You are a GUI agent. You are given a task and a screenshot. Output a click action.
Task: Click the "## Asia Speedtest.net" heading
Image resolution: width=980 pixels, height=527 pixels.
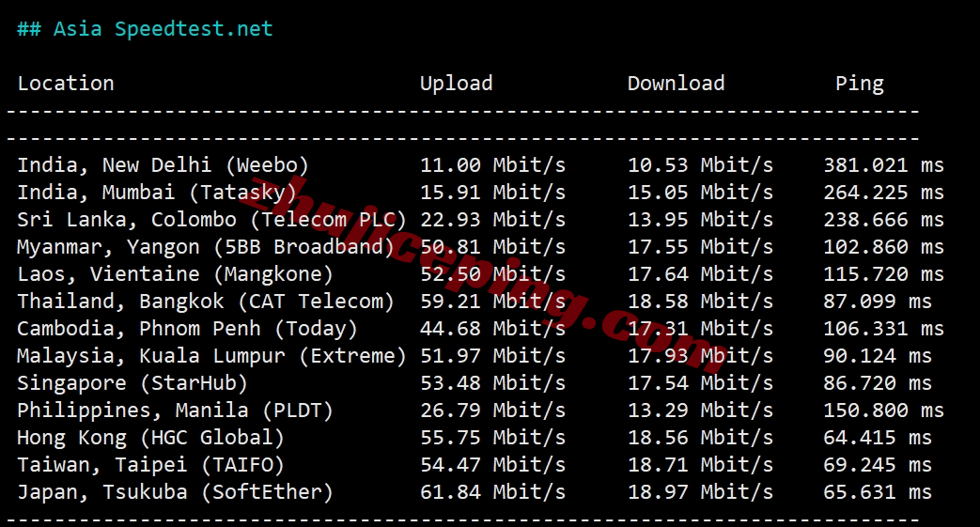click(x=145, y=29)
